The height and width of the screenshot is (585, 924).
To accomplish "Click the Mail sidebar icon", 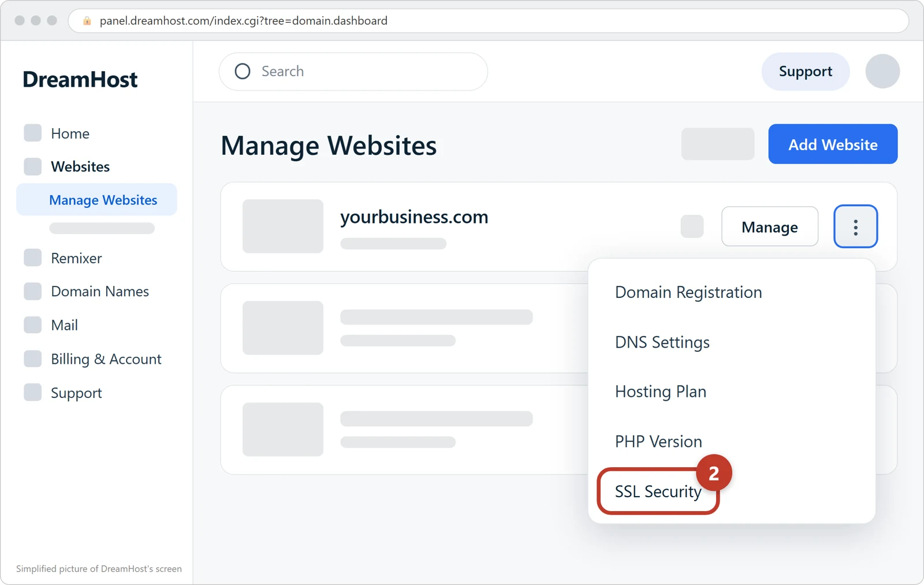I will pos(33,325).
